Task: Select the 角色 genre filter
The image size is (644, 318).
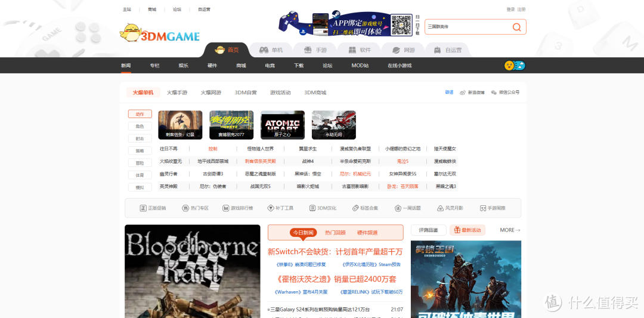Action: point(140,126)
